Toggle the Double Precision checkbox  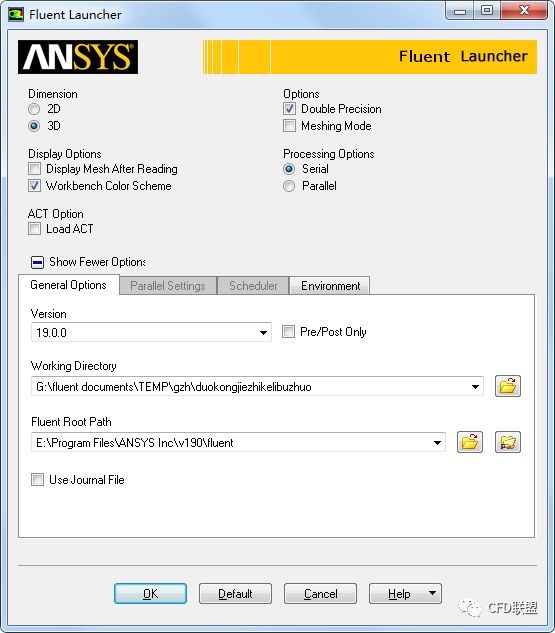click(289, 109)
